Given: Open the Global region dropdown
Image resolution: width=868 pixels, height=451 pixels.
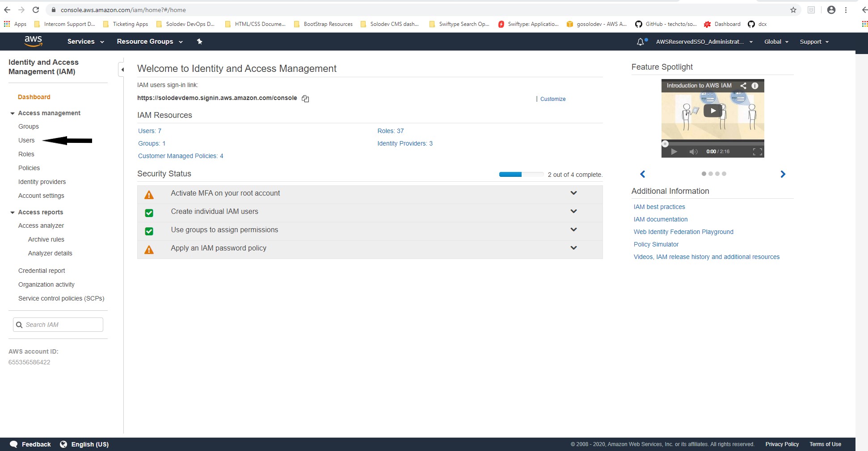Looking at the screenshot, I should 776,42.
